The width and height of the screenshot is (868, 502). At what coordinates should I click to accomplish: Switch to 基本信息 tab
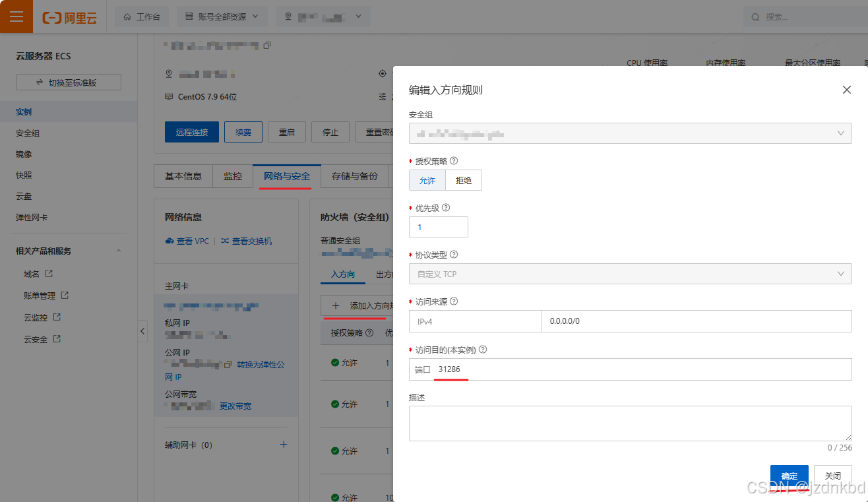(x=183, y=176)
